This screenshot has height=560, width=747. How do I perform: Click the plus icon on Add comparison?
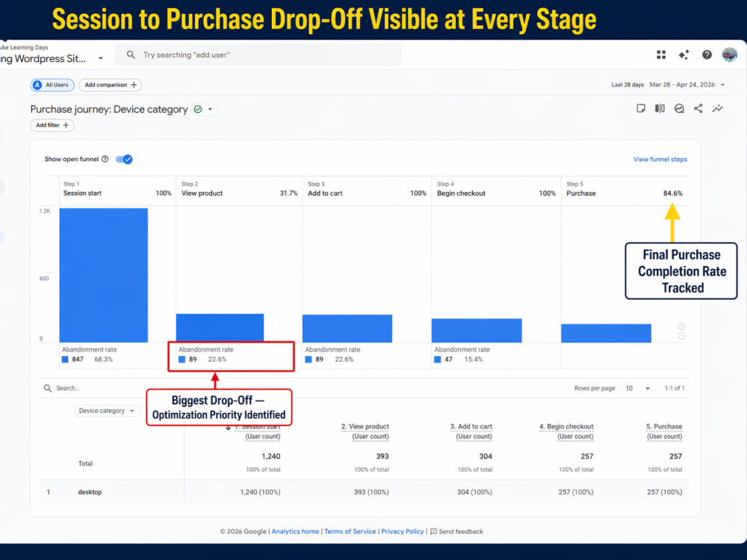coord(134,85)
